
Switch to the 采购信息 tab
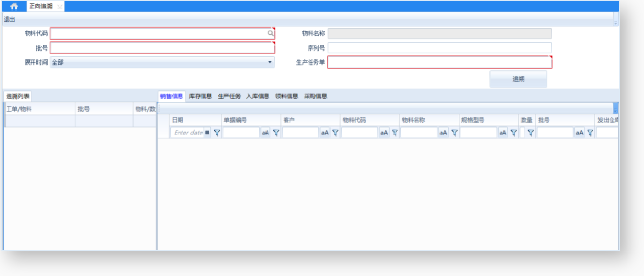315,97
